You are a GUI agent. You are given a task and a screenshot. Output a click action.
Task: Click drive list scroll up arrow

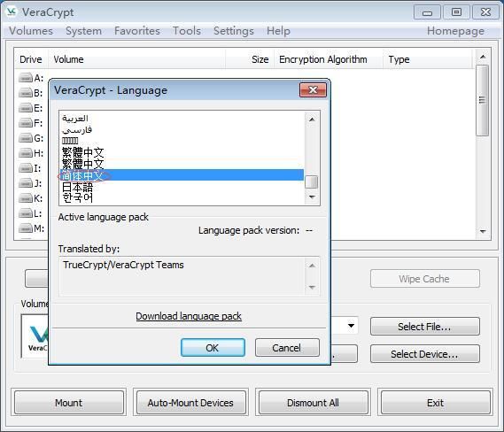[483, 57]
